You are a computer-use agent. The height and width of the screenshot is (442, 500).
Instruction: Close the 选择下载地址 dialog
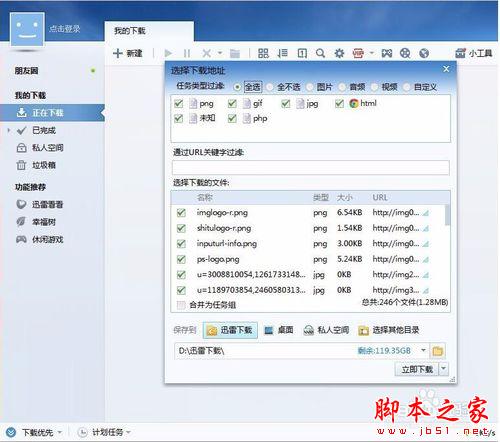(x=446, y=69)
